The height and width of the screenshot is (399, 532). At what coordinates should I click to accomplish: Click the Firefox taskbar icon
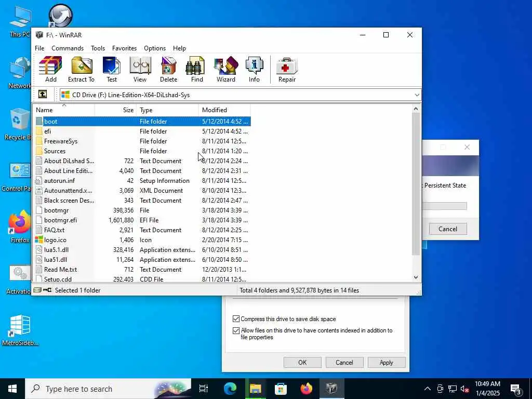[x=306, y=389]
